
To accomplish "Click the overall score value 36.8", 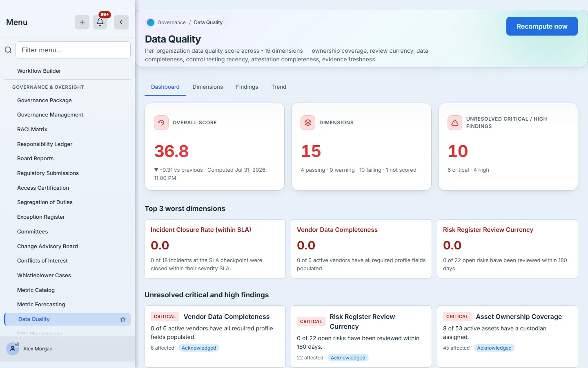I will (171, 151).
